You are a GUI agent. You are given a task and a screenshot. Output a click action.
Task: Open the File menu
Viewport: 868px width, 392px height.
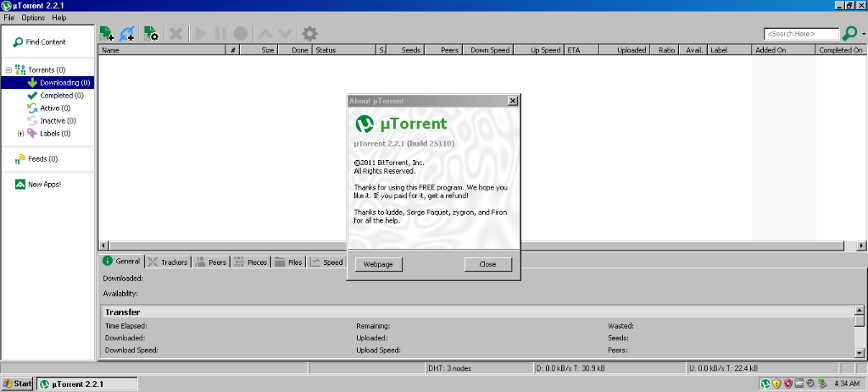pos(8,18)
